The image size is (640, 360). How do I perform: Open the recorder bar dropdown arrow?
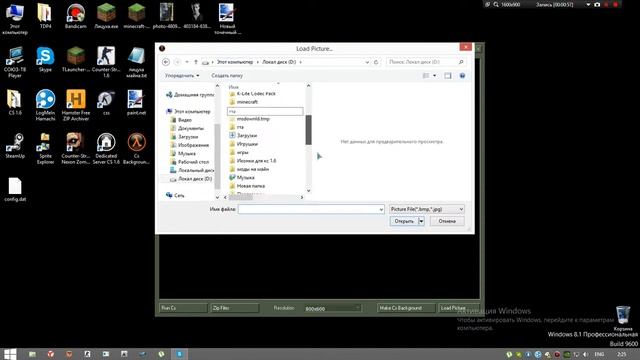588,4
